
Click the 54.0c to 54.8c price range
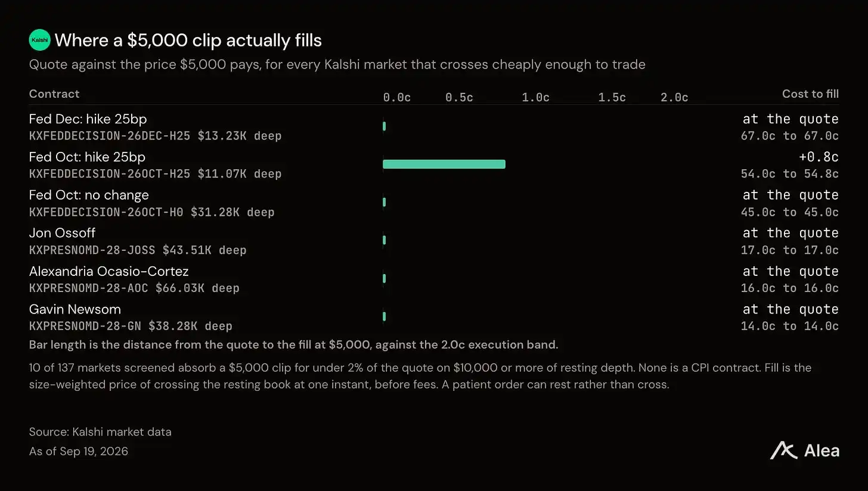[790, 174]
